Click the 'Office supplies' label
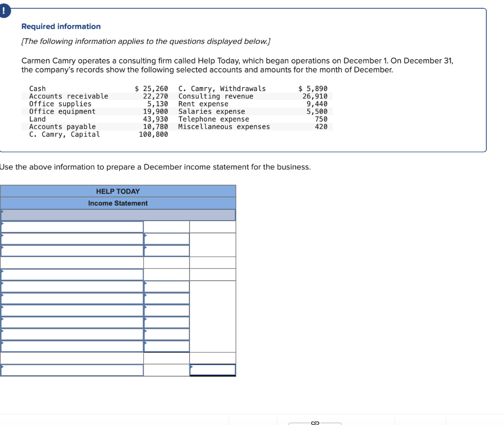This screenshot has height=425, width=504. [60, 104]
